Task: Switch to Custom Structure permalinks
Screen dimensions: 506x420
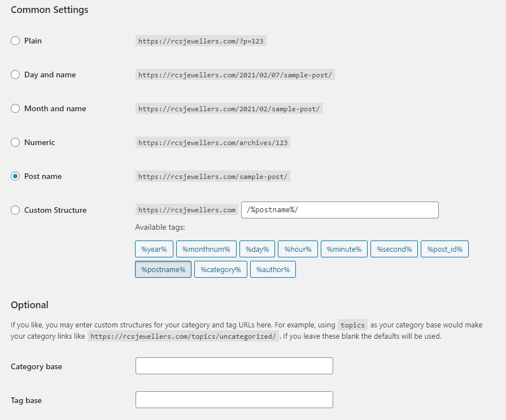Action: coord(15,210)
